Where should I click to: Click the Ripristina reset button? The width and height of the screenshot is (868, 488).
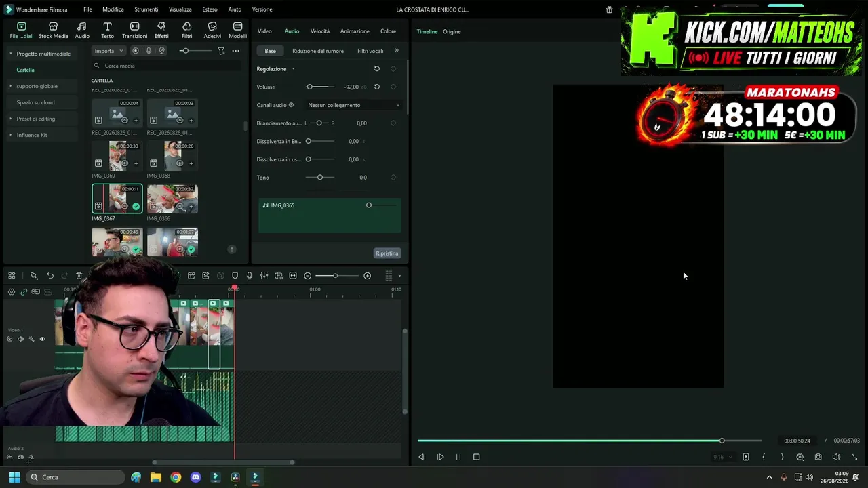pos(387,253)
